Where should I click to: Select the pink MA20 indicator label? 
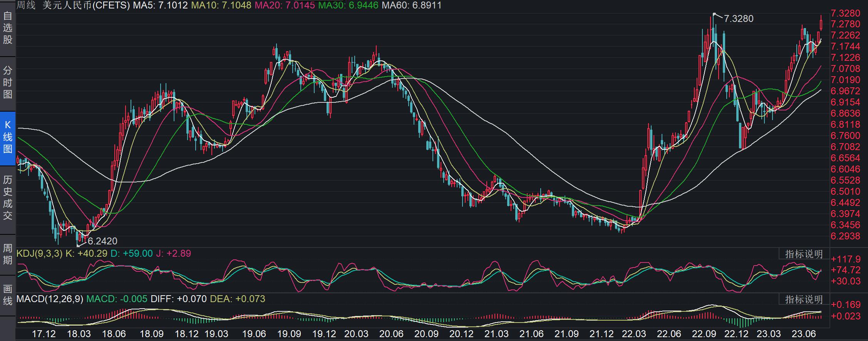coord(285,5)
